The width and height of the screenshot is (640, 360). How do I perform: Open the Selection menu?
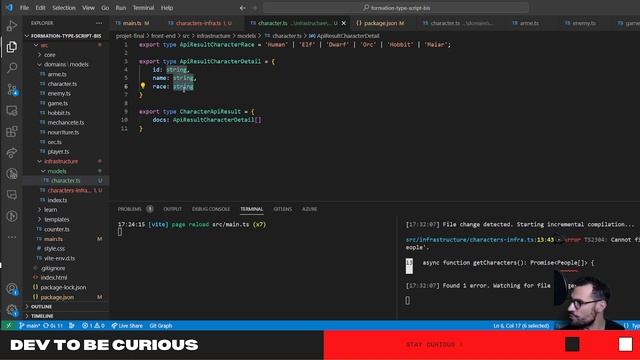coord(64,8)
